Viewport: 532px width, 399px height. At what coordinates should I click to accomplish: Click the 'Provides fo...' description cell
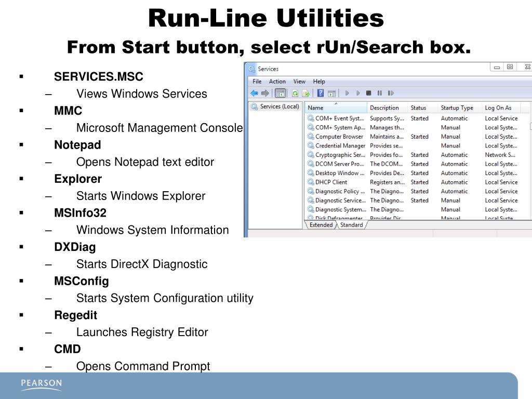click(386, 155)
